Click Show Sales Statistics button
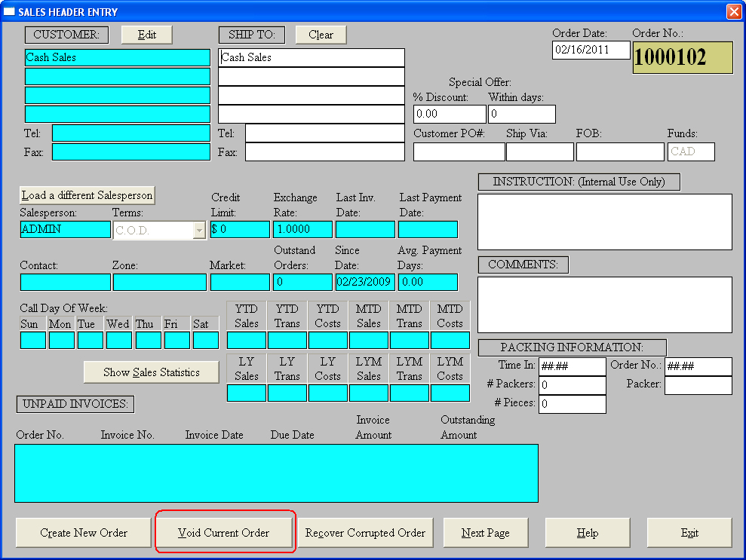746x560 pixels. click(151, 372)
